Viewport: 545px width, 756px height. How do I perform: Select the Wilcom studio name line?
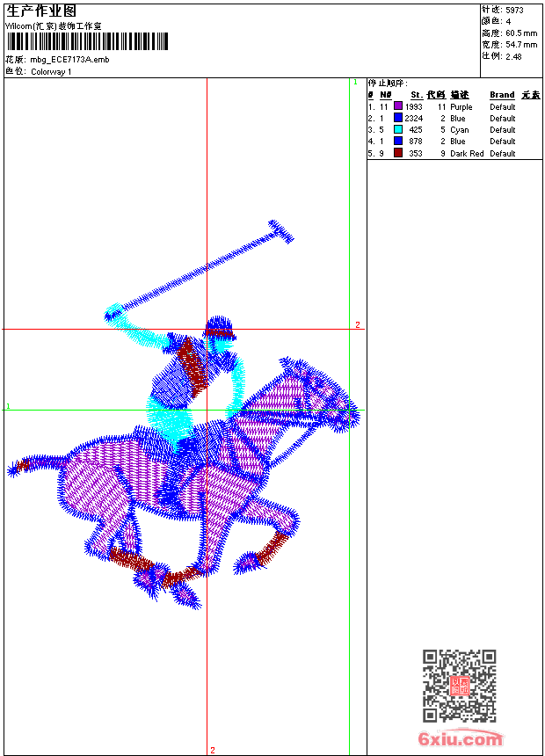click(54, 26)
